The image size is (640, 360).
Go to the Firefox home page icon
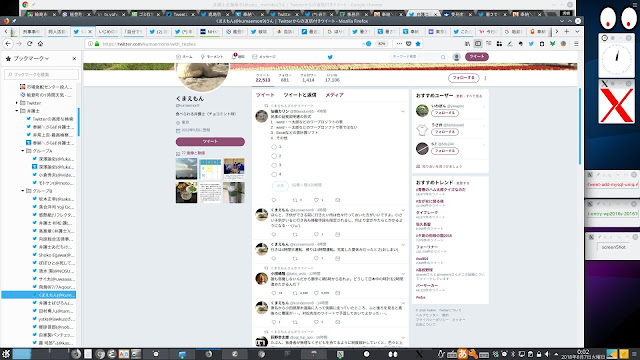40,44
